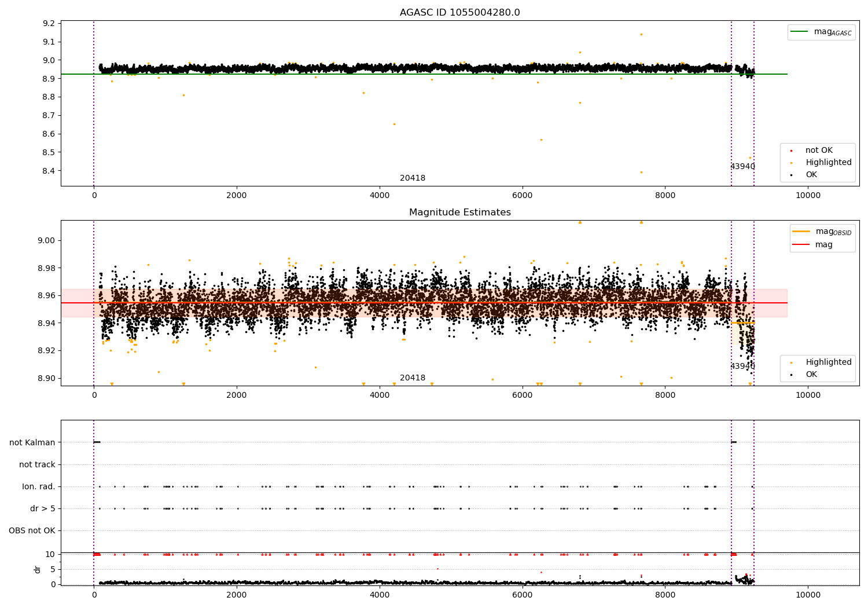868x608 pixels.
Task: Click the 'Ion. rad.' axis label
Action: (x=39, y=486)
